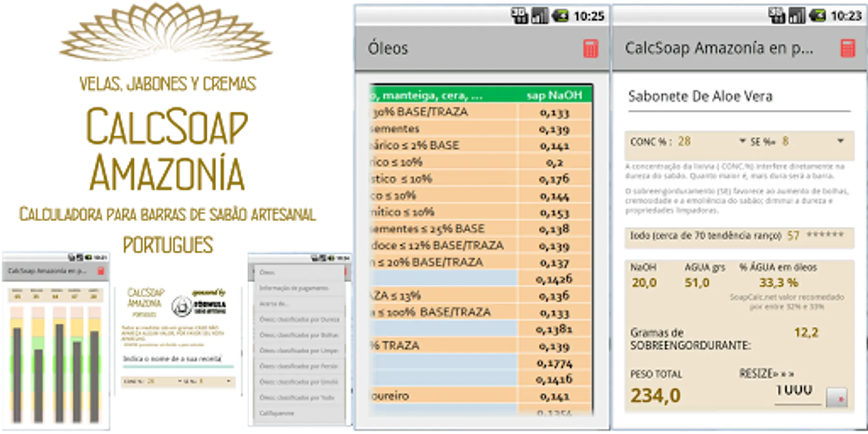Choose Óleos classificados por Bolhas
The width and height of the screenshot is (868, 434).
pyautogui.click(x=299, y=335)
